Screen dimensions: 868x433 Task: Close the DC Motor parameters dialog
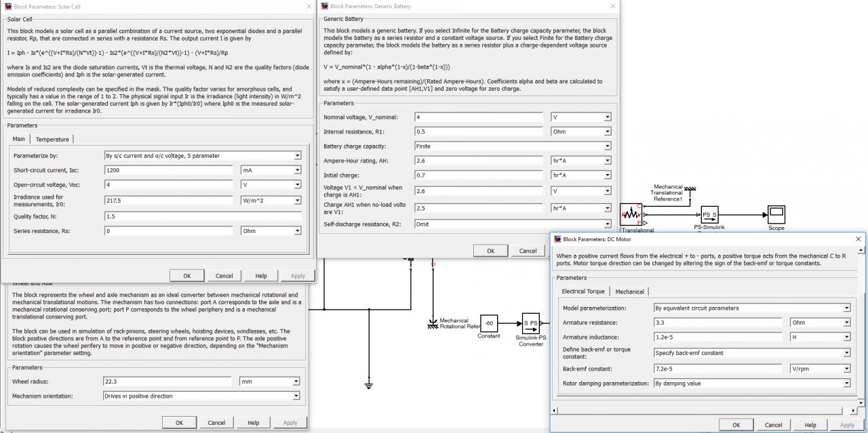click(x=859, y=239)
